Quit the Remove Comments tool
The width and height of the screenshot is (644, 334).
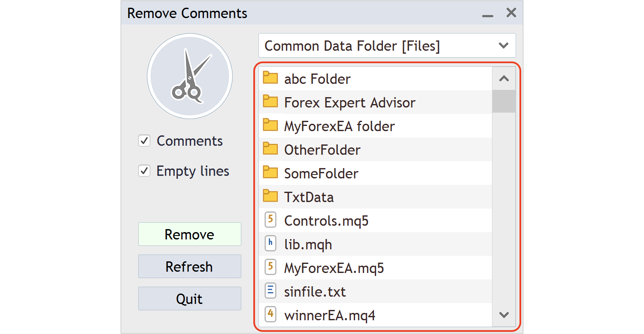click(x=189, y=299)
